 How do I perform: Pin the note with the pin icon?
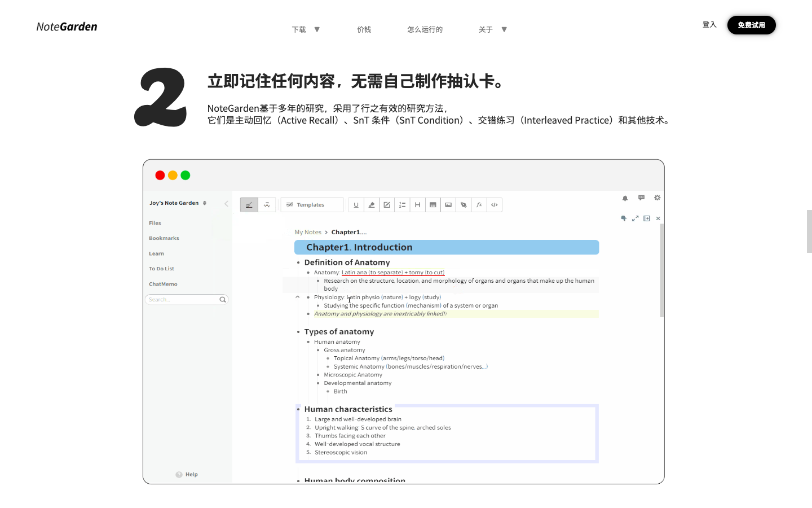[x=624, y=218]
